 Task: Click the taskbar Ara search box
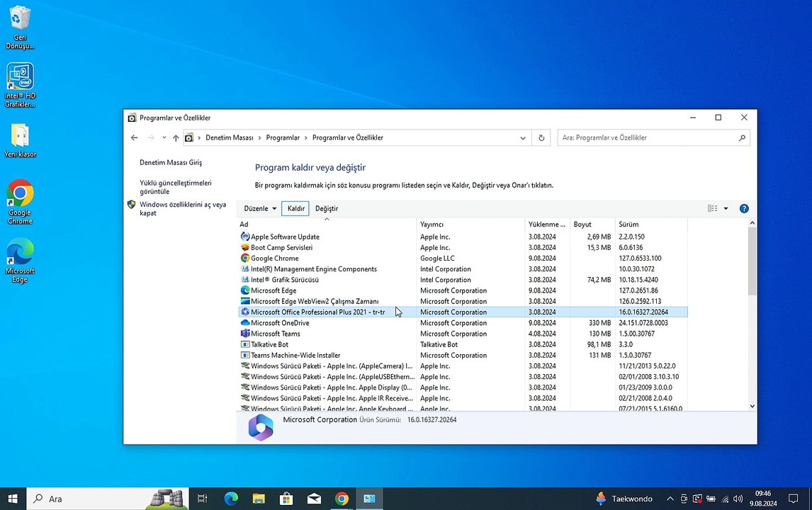click(x=108, y=499)
